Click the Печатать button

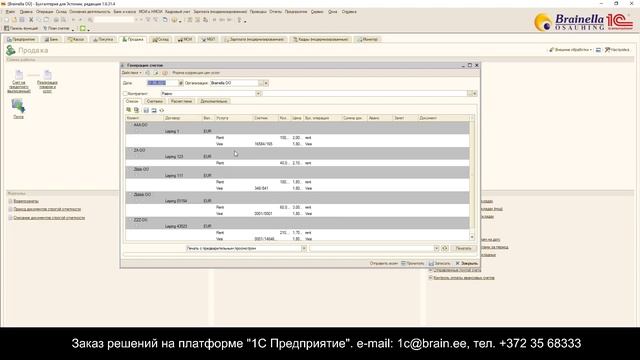(x=463, y=248)
